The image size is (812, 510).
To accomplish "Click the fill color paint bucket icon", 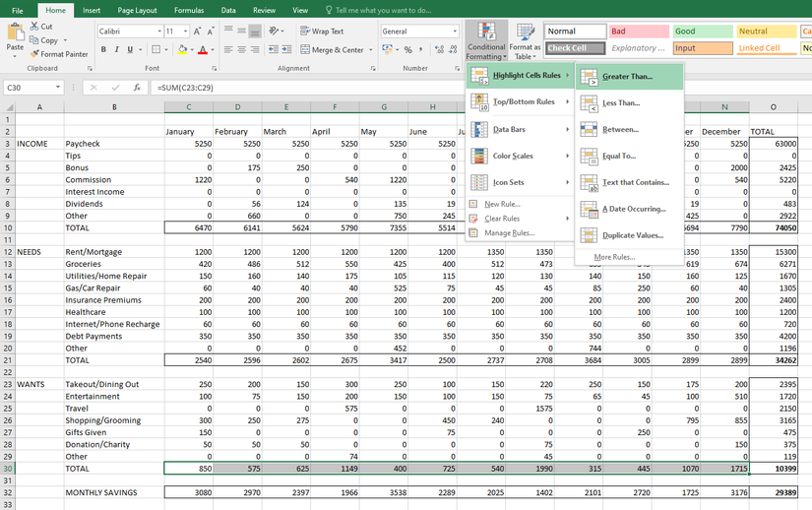I will (x=180, y=49).
